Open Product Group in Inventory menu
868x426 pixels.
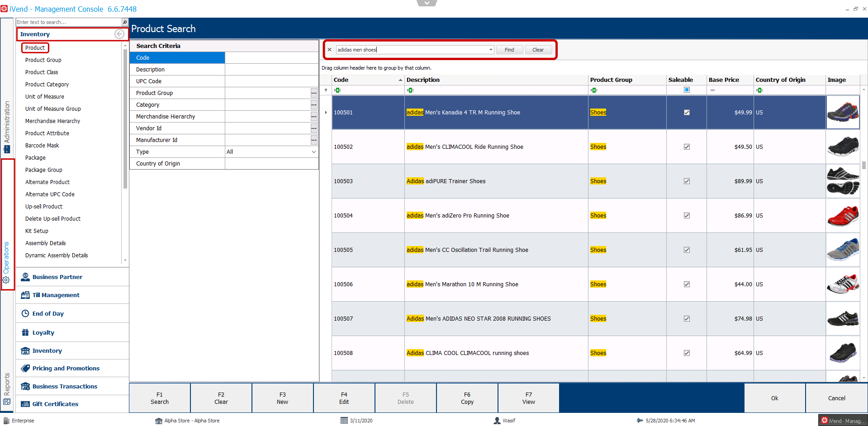tap(43, 60)
